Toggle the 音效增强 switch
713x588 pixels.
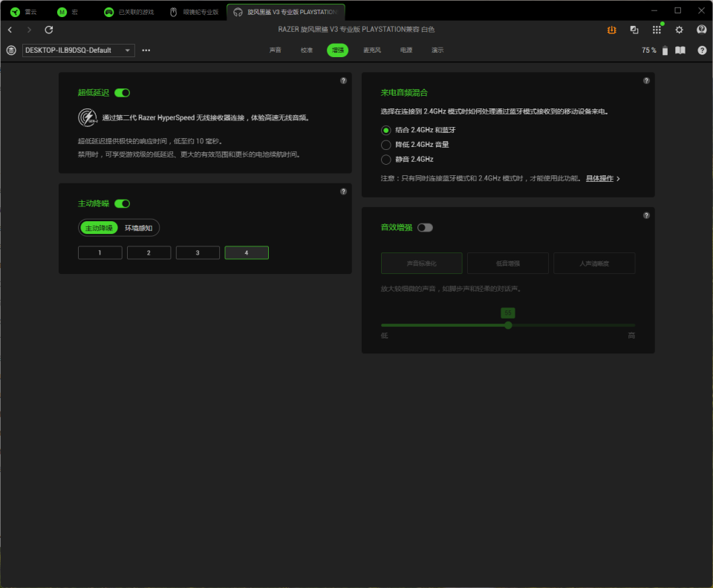425,228
